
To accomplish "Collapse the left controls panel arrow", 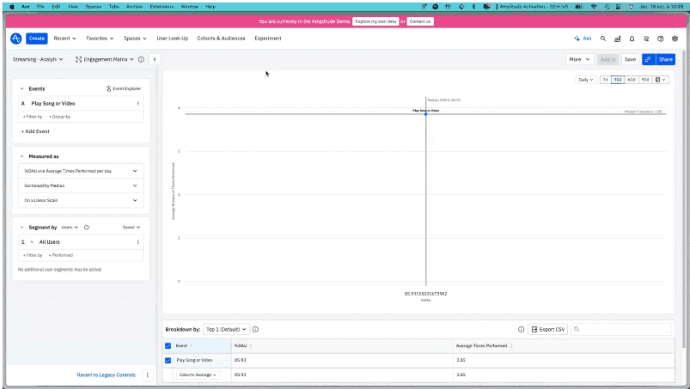I will [x=154, y=59].
